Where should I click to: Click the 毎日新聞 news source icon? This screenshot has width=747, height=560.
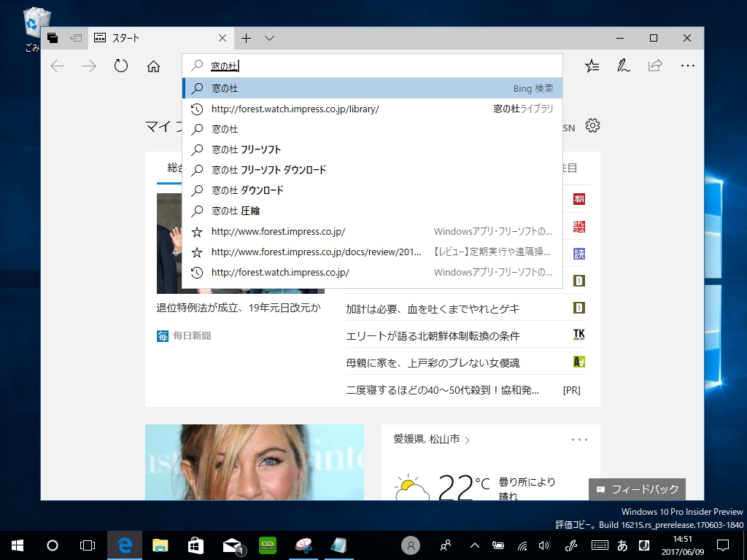(x=162, y=335)
